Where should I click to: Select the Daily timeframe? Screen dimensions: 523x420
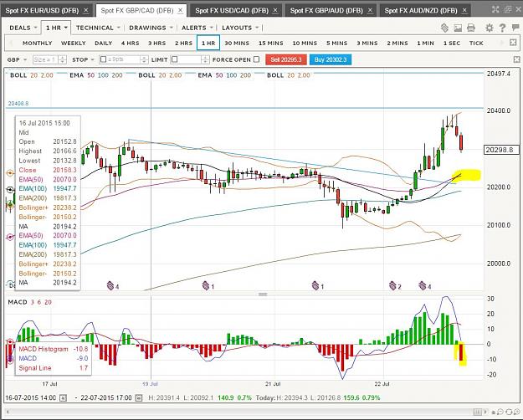click(x=104, y=43)
